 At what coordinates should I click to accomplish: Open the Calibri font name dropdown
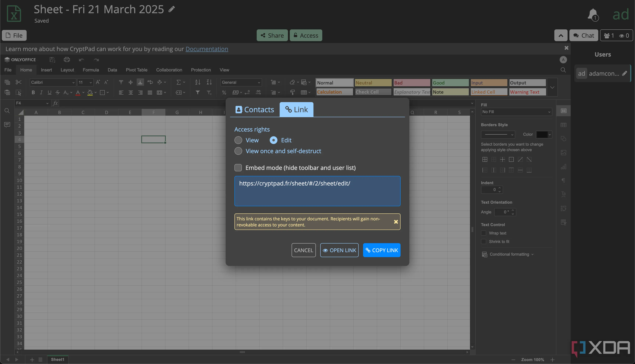[53, 82]
